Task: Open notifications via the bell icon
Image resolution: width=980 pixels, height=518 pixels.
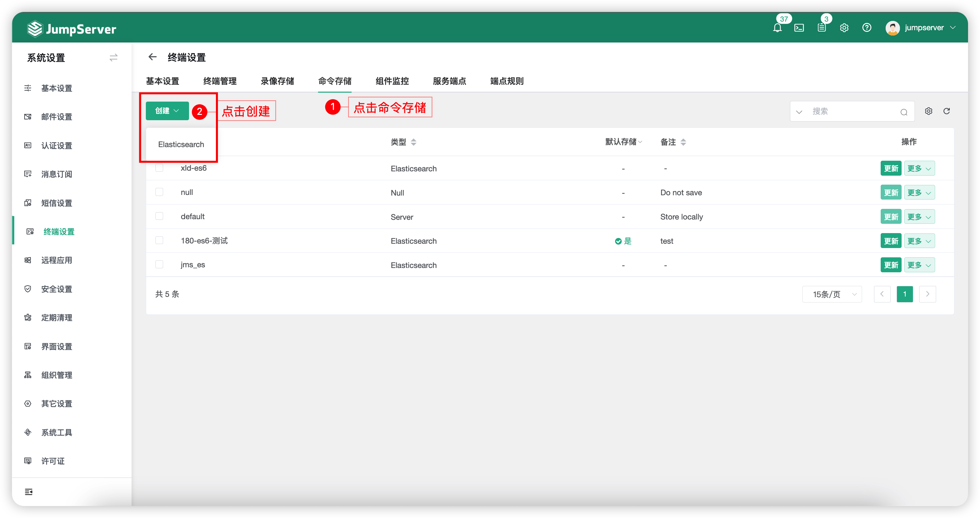Action: coord(777,27)
